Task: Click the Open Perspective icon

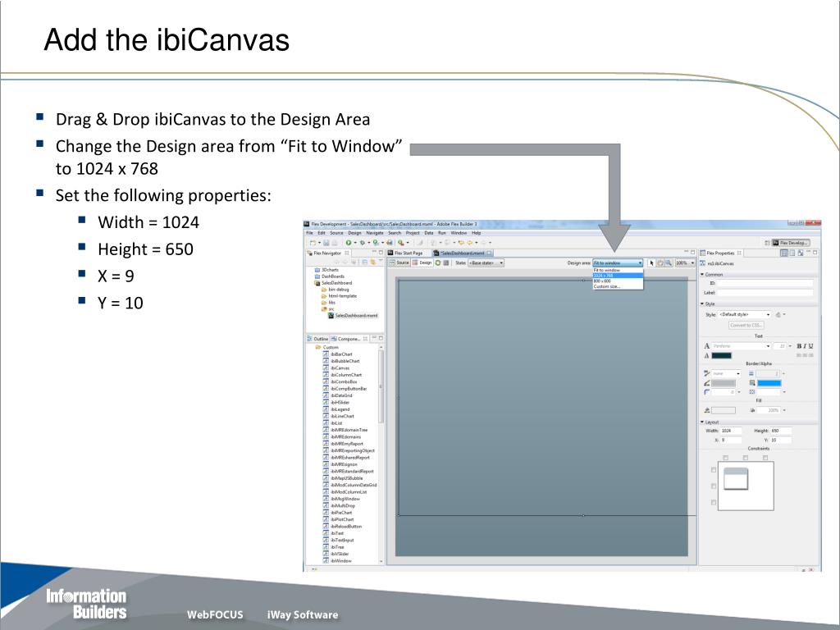Action: 767,243
